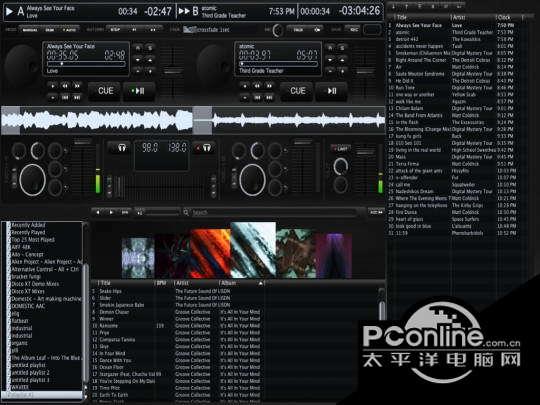The image size is (540, 405).
Task: Click the deck A waveform display
Action: (96, 120)
